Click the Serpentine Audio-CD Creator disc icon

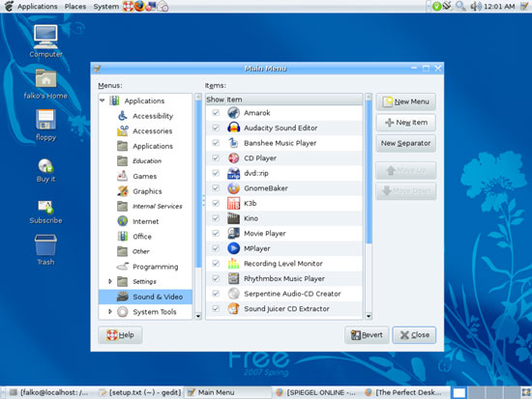(233, 294)
